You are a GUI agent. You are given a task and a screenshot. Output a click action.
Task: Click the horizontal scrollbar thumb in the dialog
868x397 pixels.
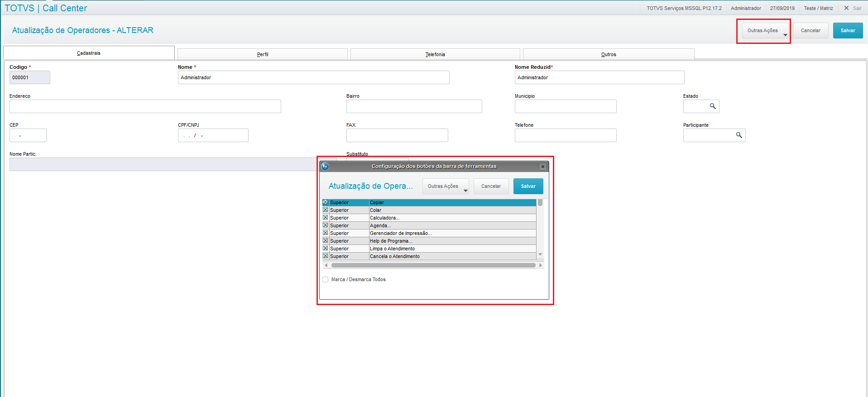tap(433, 265)
